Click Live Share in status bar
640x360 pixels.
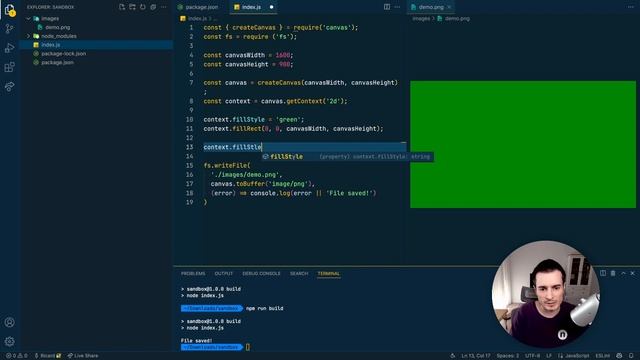(83, 356)
